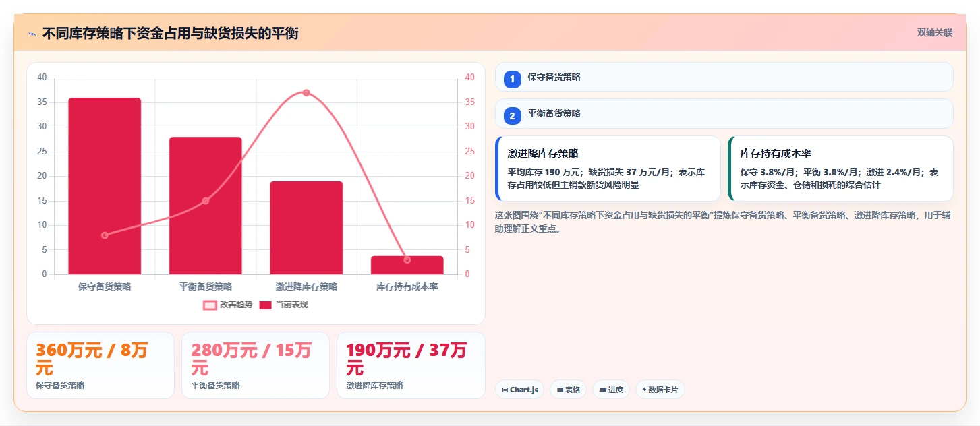Toggle the 当前表现 legend item
The image size is (980, 426).
point(283,305)
